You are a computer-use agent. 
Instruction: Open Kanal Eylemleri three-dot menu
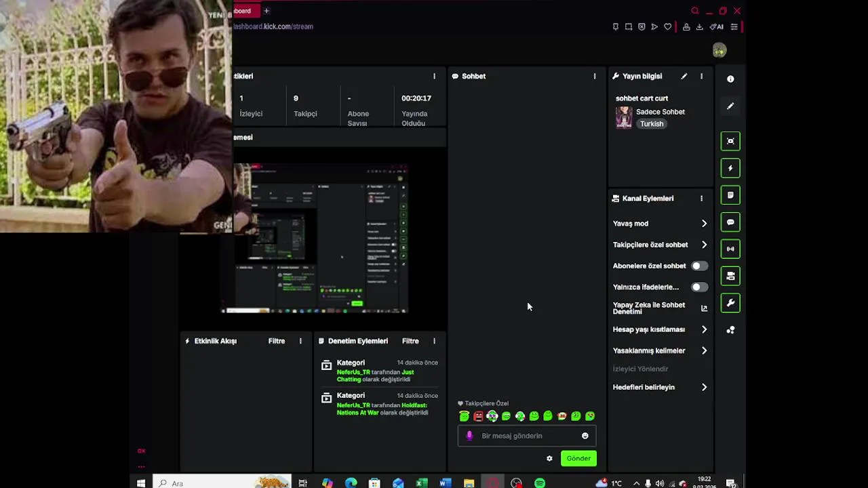(701, 199)
